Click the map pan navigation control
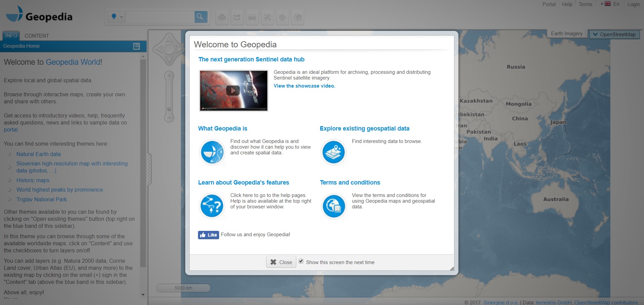Viewport: 644px width, 305px height. coord(169,49)
